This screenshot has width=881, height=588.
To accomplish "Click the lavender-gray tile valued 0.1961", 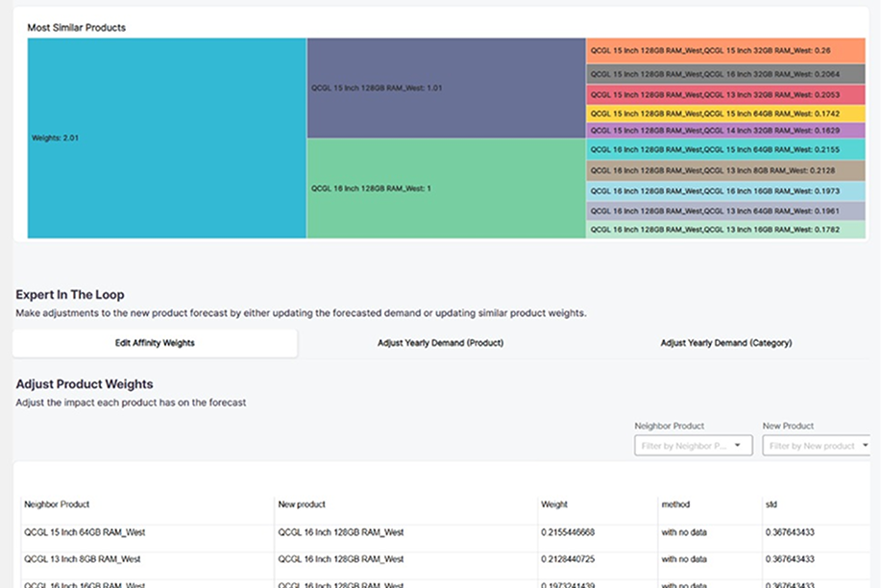I will click(725, 210).
